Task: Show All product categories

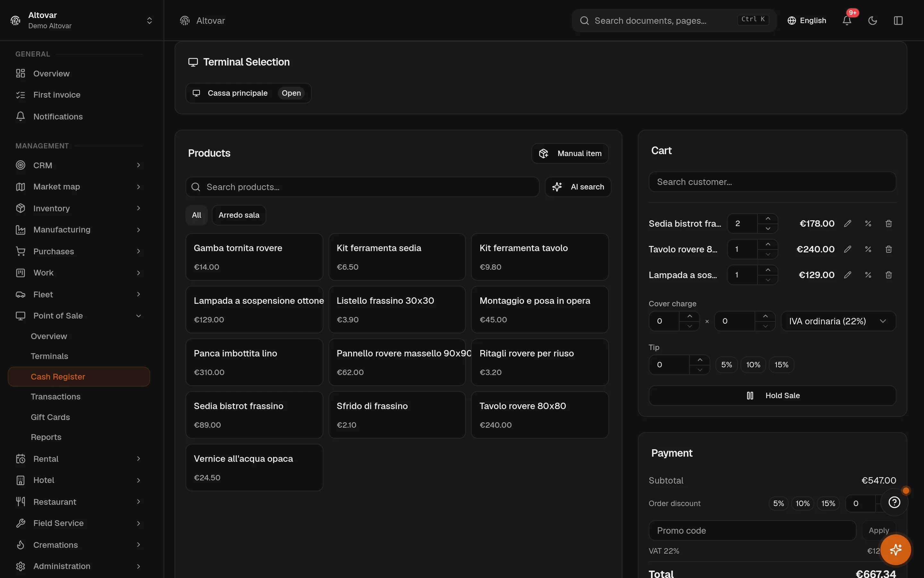Action: (196, 215)
